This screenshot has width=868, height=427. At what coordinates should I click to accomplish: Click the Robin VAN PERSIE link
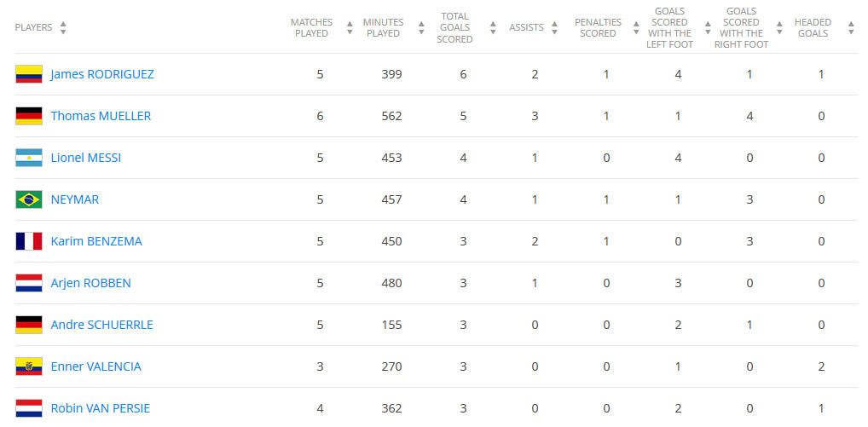tap(100, 408)
